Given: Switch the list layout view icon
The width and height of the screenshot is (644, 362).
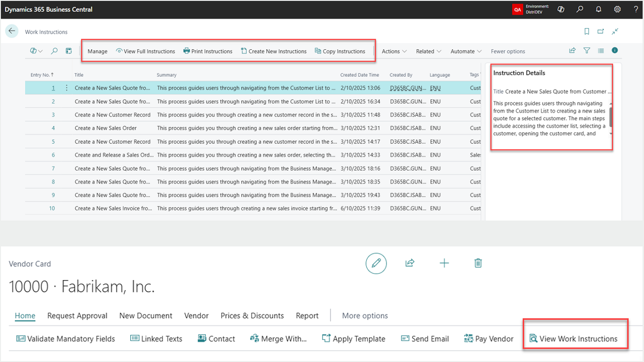Looking at the screenshot, I should (x=601, y=50).
